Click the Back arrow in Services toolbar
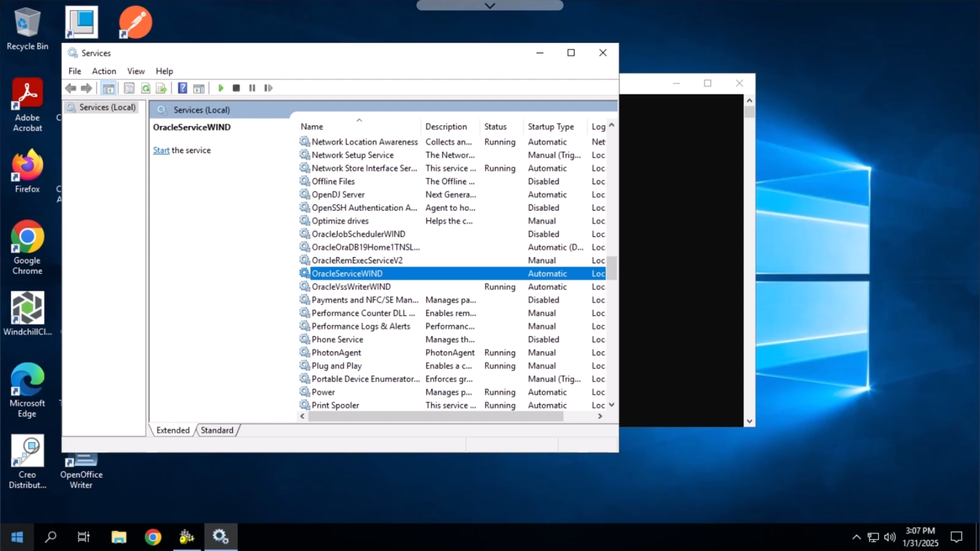 click(71, 88)
